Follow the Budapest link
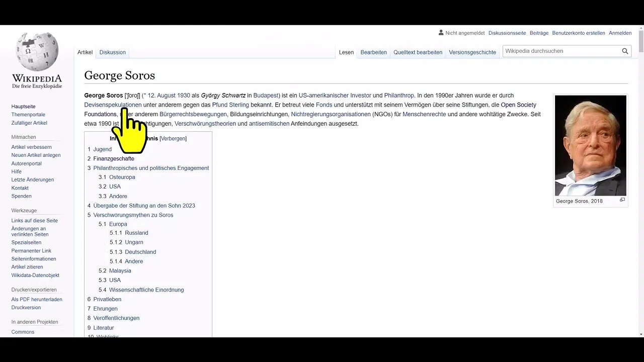Image resolution: width=644 pixels, height=362 pixels. (x=266, y=95)
